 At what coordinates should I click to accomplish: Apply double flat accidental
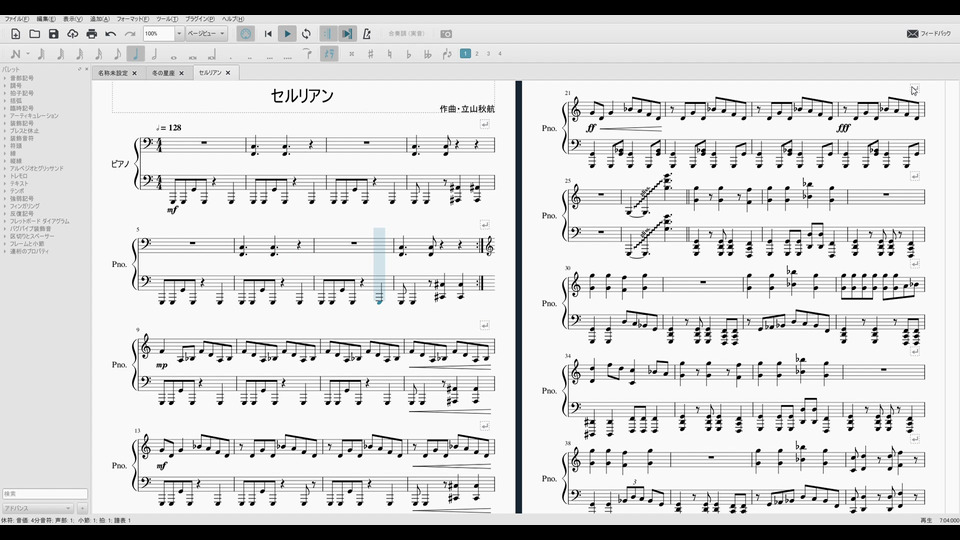click(427, 54)
